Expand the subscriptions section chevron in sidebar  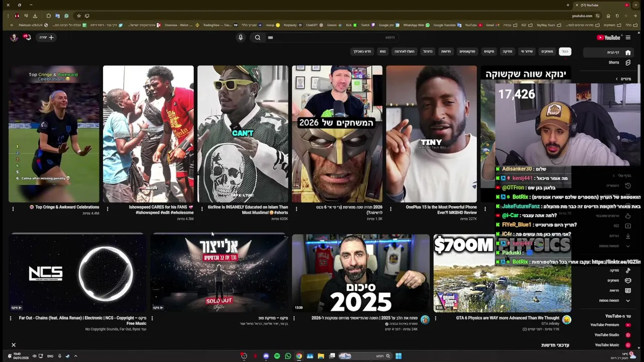(x=617, y=79)
